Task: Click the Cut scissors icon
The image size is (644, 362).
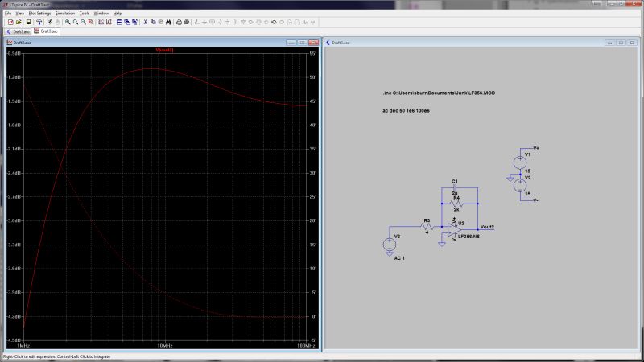Action: pyautogui.click(x=145, y=22)
